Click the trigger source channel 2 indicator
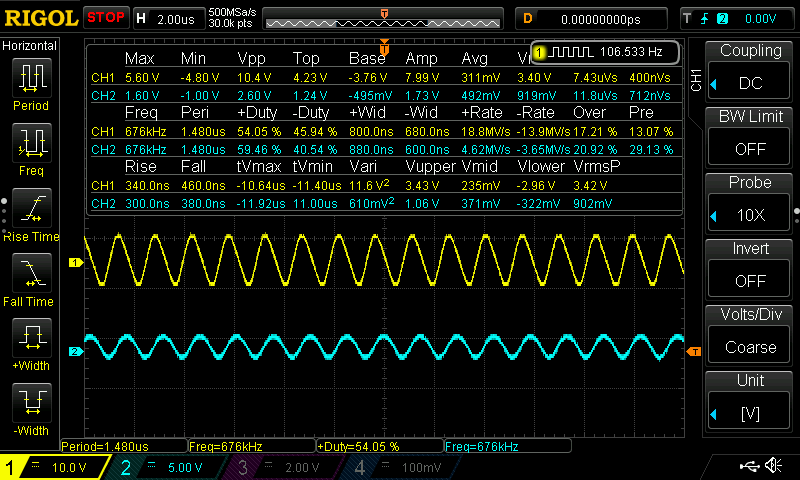The width and height of the screenshot is (800, 480). [x=722, y=19]
